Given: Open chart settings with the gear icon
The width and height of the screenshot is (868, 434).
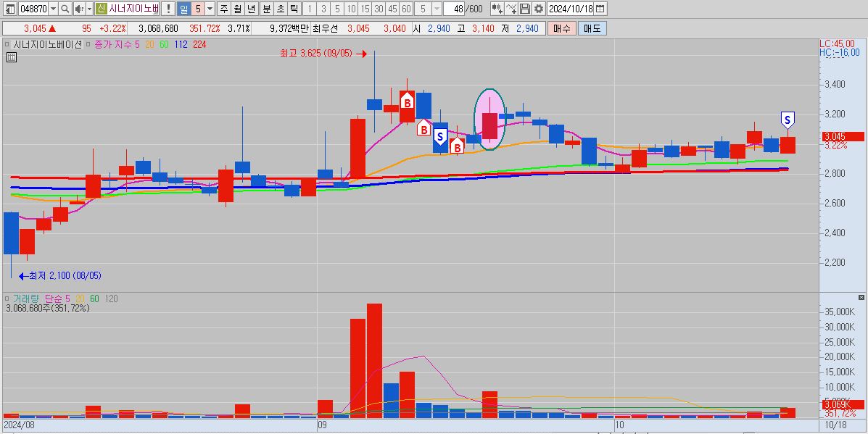Looking at the screenshot, I should (x=538, y=9).
